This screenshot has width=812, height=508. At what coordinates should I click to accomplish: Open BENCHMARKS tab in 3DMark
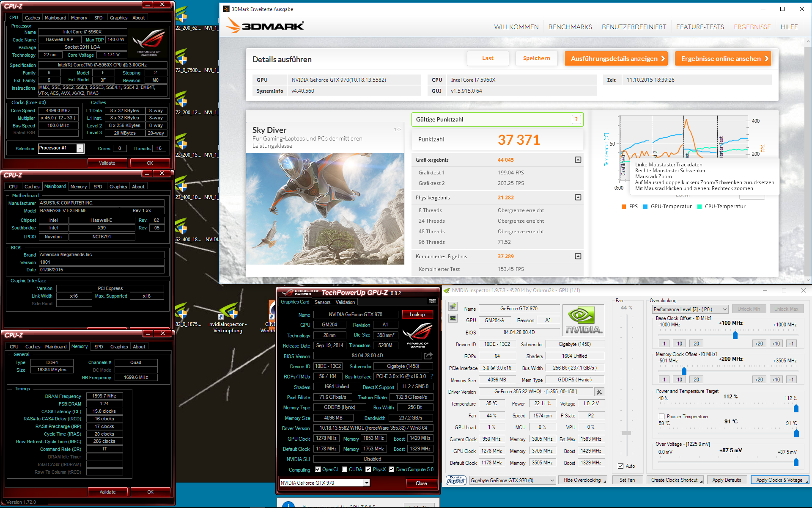pos(570,27)
